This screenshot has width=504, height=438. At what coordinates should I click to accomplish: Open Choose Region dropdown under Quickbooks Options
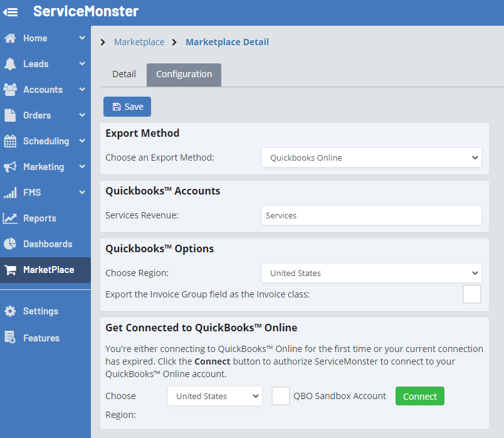[371, 273]
